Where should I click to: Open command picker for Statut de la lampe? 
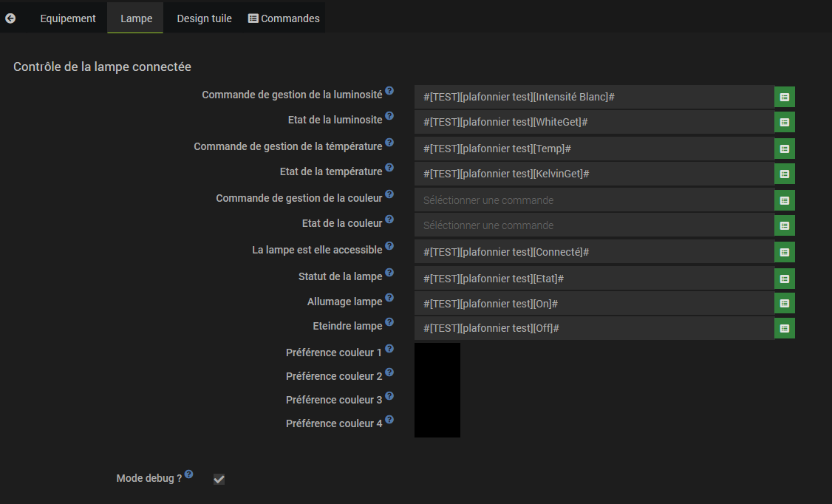[x=785, y=279]
